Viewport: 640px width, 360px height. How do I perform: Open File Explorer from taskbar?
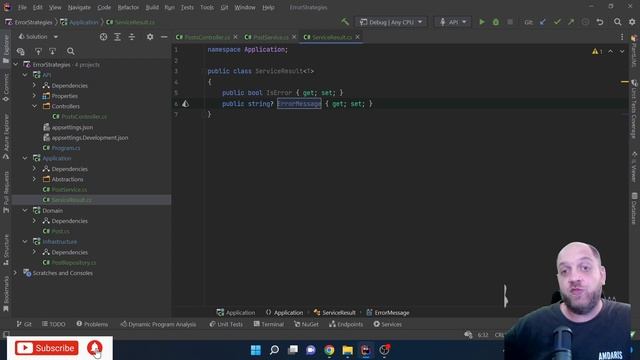point(348,350)
